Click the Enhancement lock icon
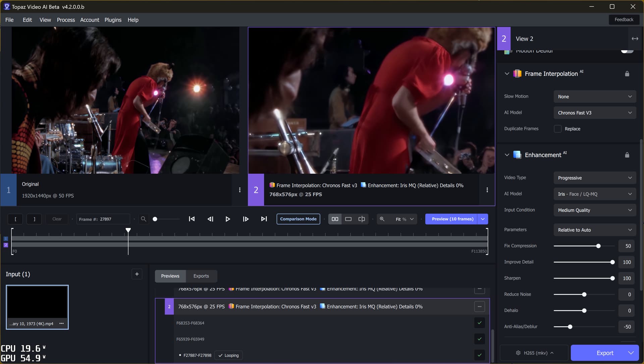644x364 pixels. (x=627, y=155)
